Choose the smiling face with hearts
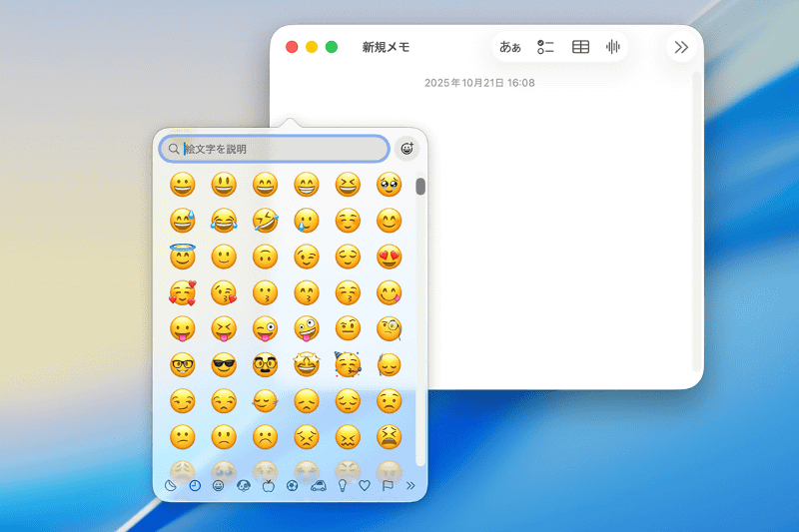Screen dimensions: 799x532 (183, 292)
